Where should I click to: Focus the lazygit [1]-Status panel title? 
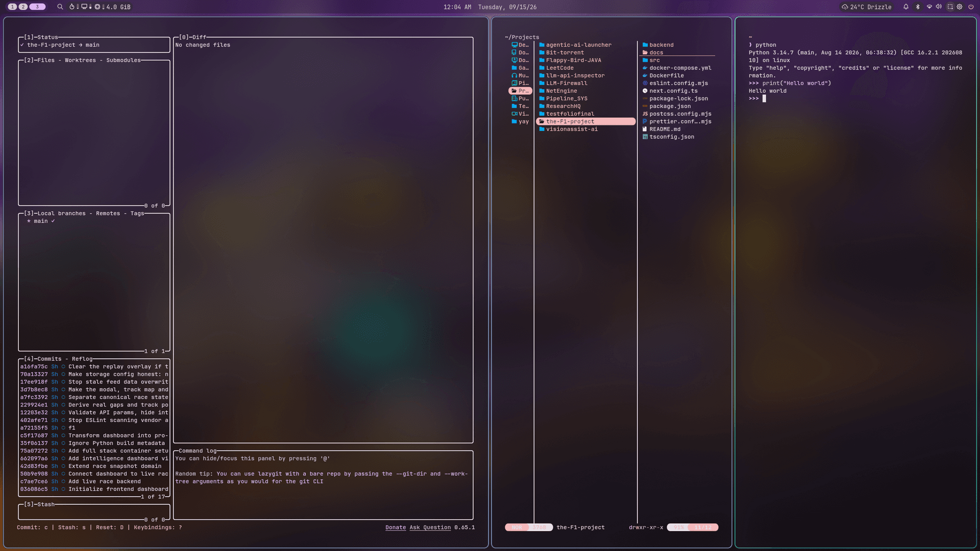point(41,37)
